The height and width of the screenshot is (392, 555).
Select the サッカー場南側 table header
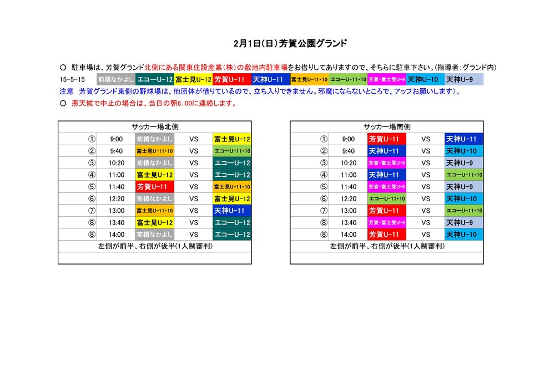(x=387, y=127)
